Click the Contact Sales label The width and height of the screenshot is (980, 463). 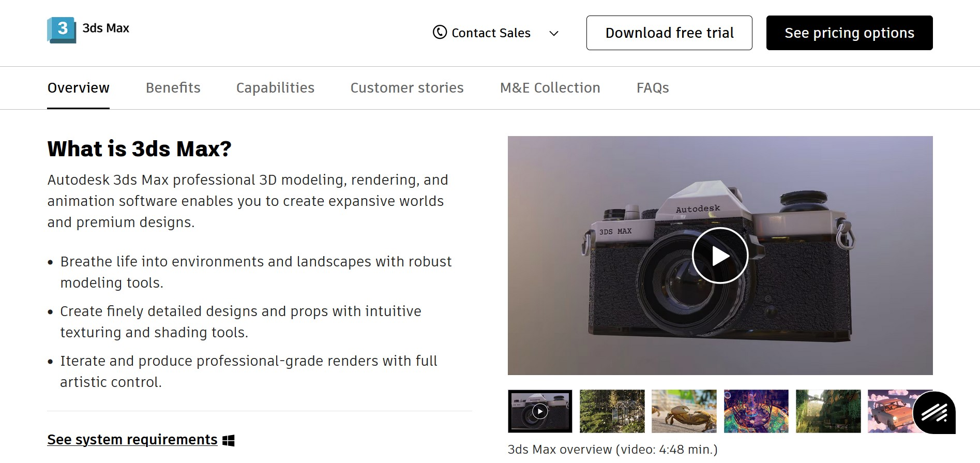491,33
